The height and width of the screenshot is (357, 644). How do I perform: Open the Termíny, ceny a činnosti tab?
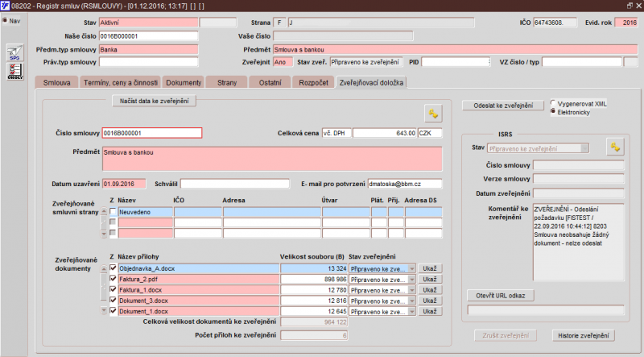point(120,82)
